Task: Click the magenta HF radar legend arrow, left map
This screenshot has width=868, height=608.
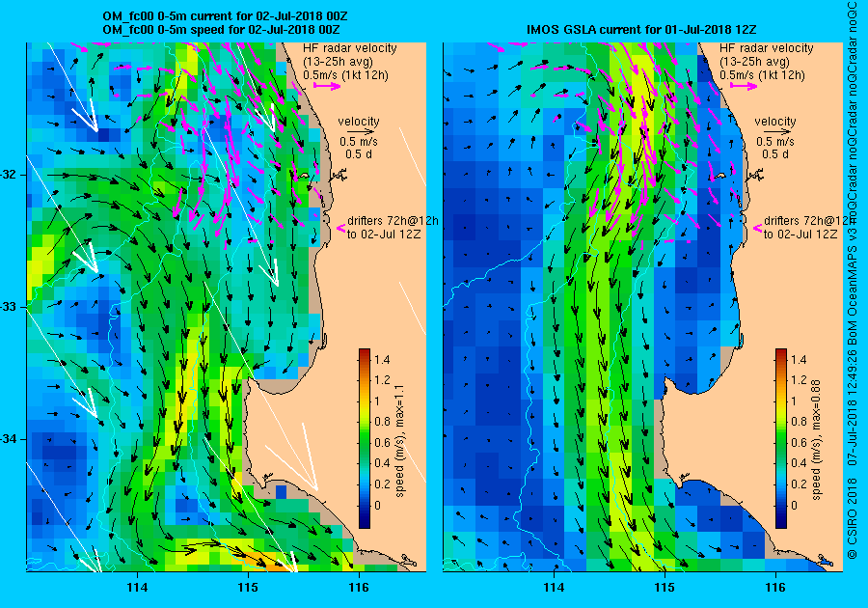Action: point(327,86)
